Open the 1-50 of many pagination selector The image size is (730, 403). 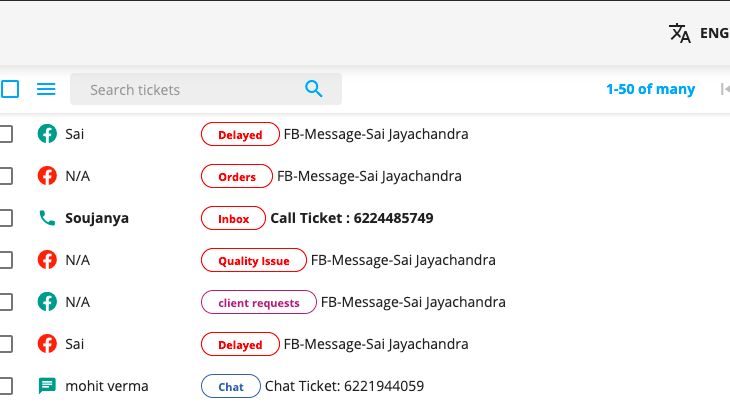click(x=650, y=89)
